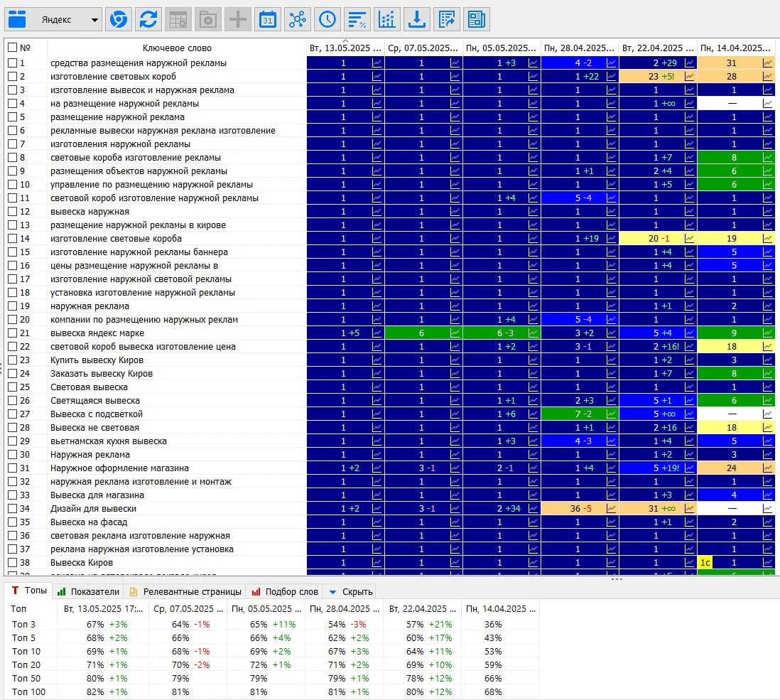This screenshot has height=700, width=780.
Task: Click the greyed-out plus icon
Action: [x=238, y=19]
